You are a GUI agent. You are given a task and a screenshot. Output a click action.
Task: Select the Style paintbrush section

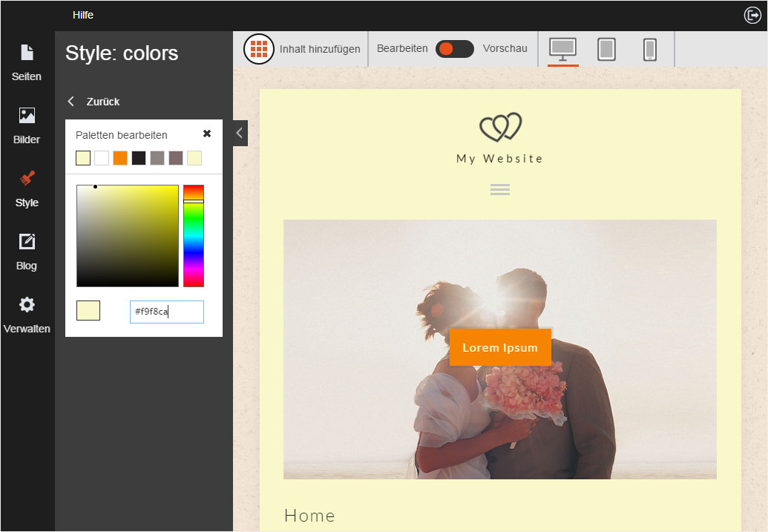click(x=27, y=189)
